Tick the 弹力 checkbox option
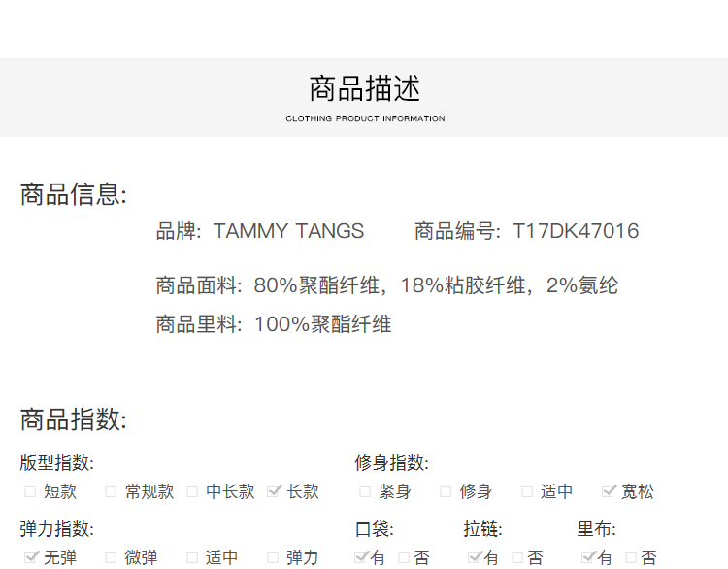This screenshot has width=728, height=569. 273,557
